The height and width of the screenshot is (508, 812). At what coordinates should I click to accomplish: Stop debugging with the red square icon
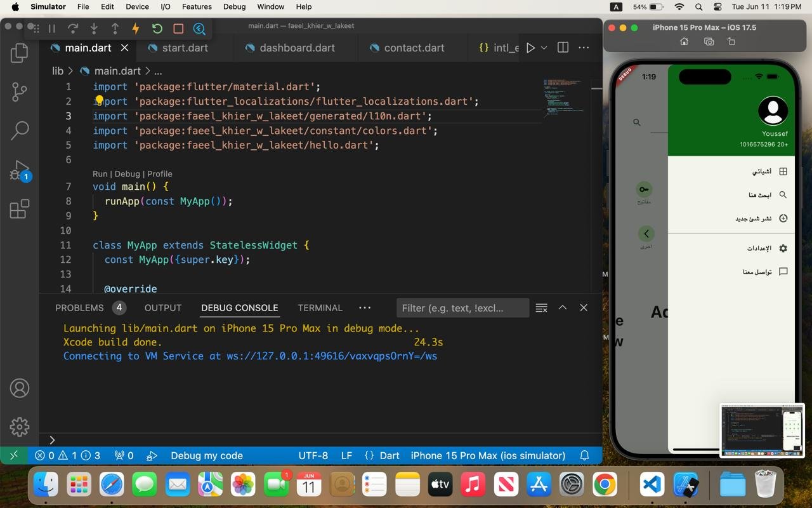178,29
